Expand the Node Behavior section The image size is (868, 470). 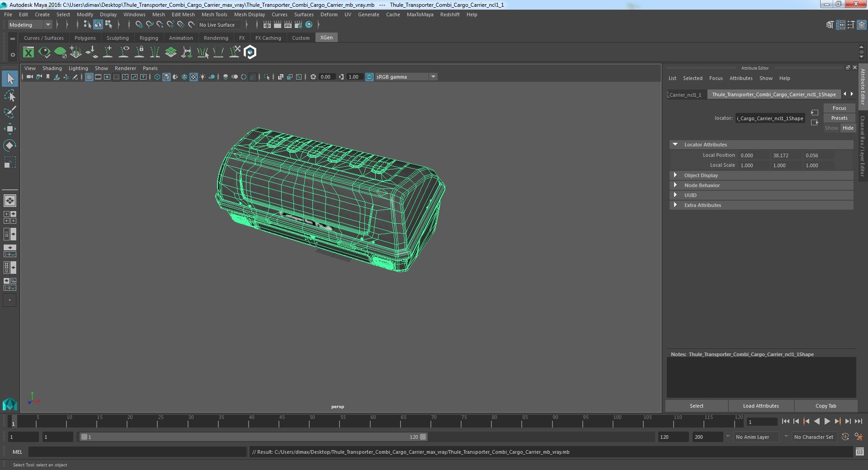tap(675, 185)
